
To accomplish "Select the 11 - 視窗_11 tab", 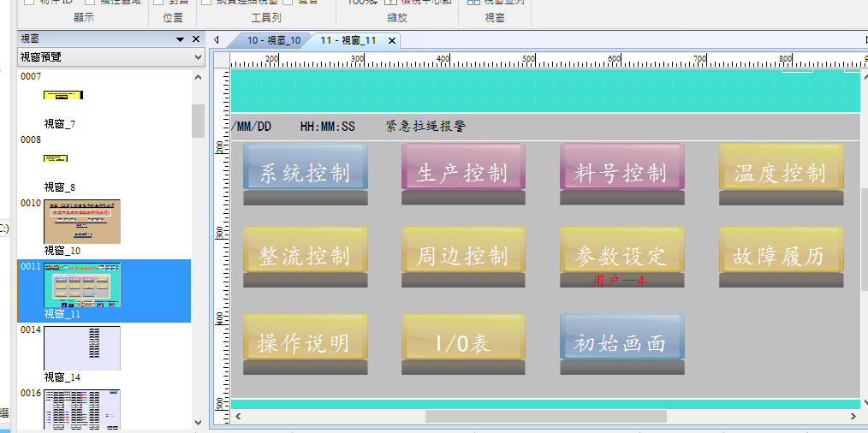I will [348, 40].
